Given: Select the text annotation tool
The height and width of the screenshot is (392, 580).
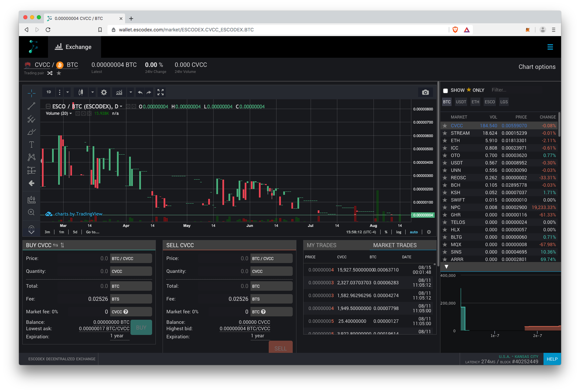Looking at the screenshot, I should [31, 145].
